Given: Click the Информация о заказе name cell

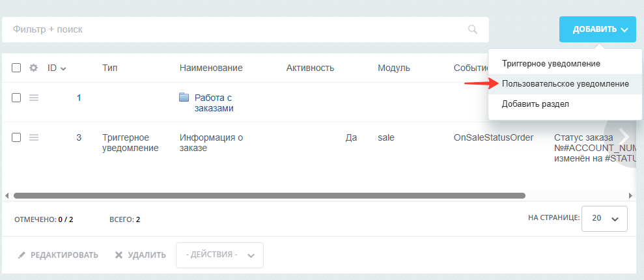Looking at the screenshot, I should [x=211, y=143].
